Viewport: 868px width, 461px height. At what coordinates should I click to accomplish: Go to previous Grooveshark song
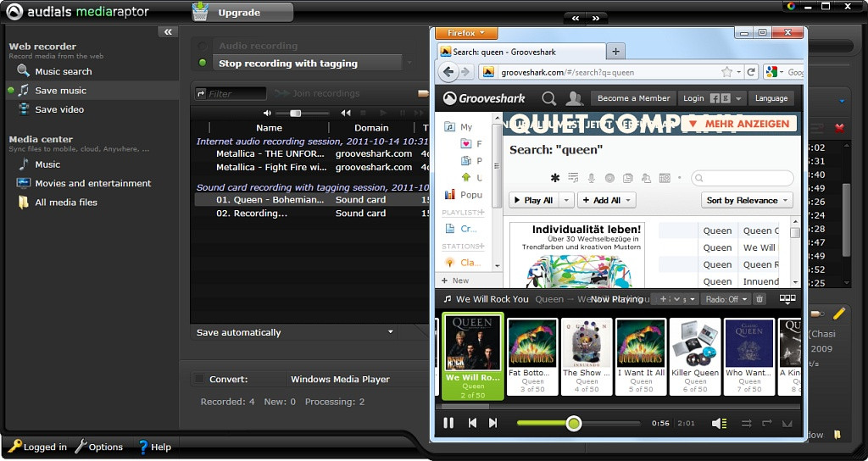point(472,423)
